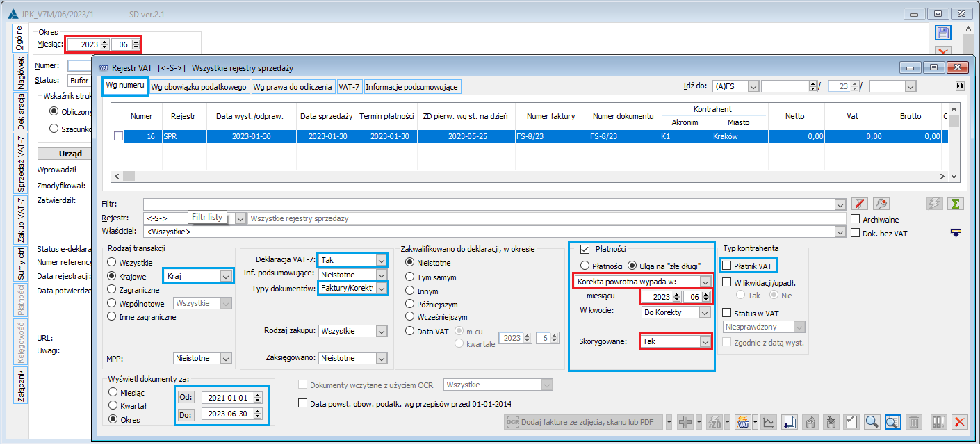Click the copy documents stack icon
The height and width of the screenshot is (445, 980).
(789, 421)
